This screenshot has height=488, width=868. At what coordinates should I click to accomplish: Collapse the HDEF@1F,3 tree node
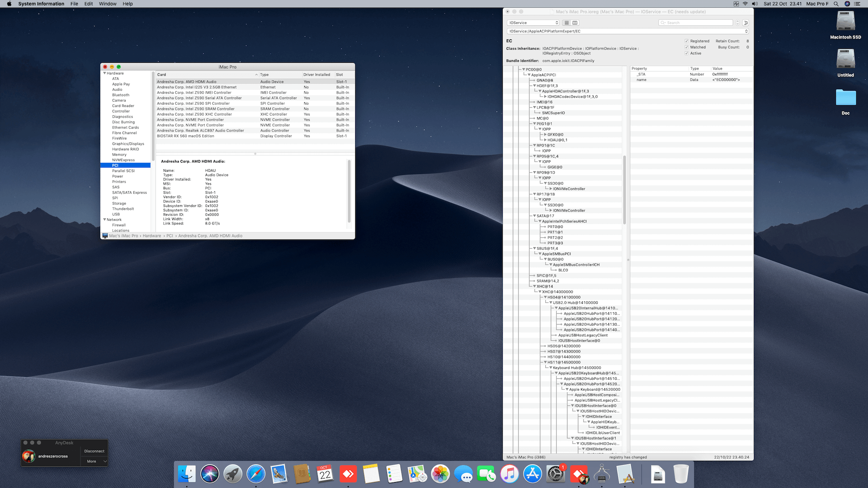tap(534, 86)
